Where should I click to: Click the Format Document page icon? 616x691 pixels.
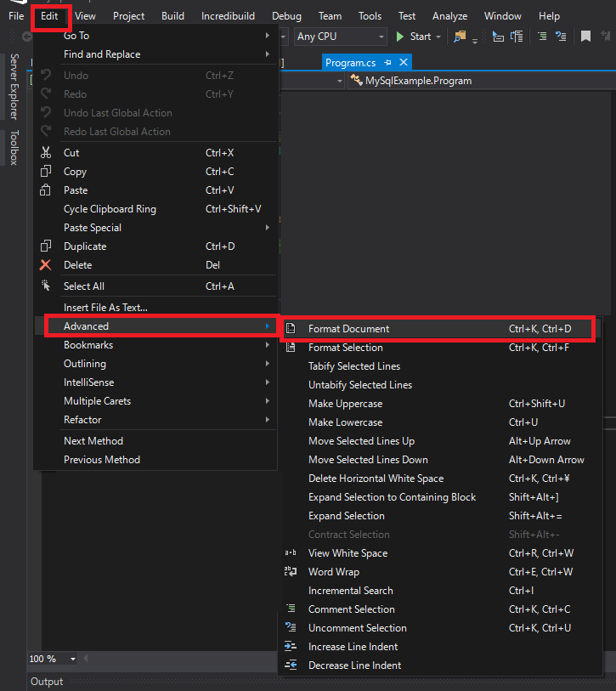(291, 328)
